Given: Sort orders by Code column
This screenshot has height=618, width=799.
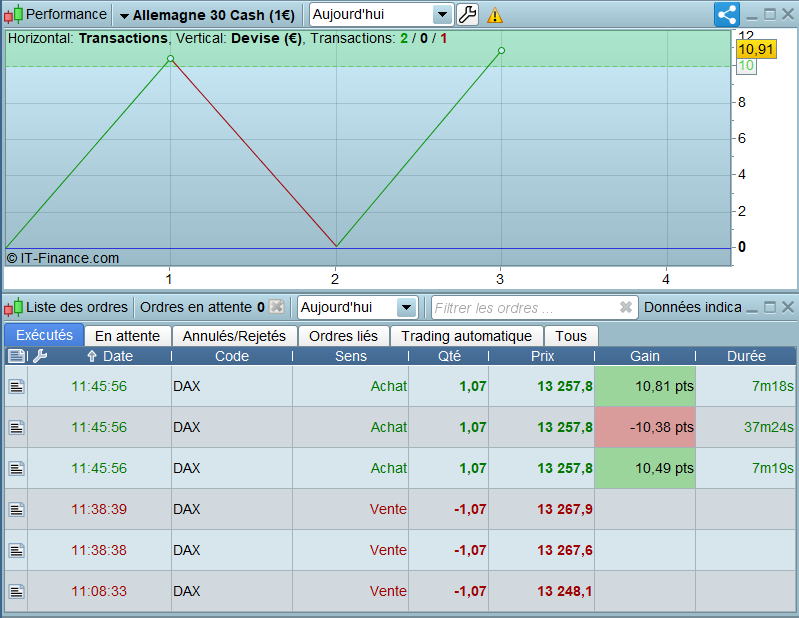Looking at the screenshot, I should (x=232, y=356).
